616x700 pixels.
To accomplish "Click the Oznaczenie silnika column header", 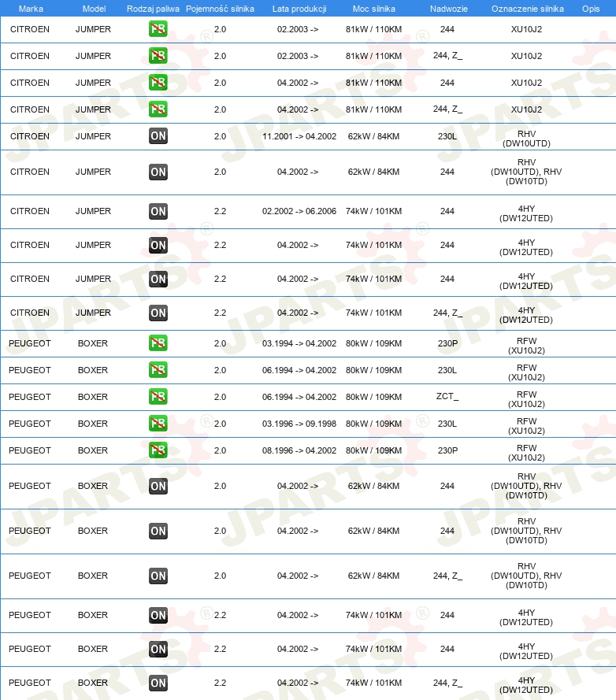I will click(528, 9).
